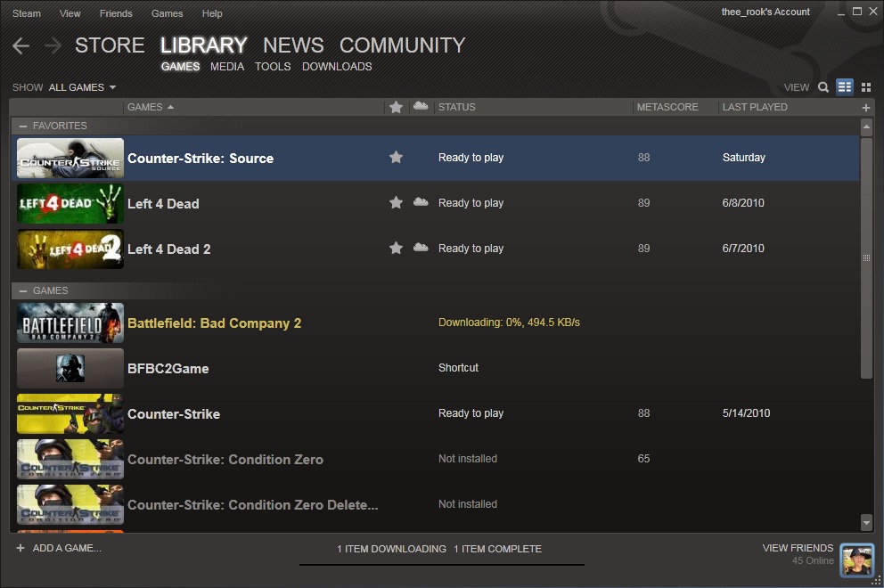The width and height of the screenshot is (884, 588).
Task: Sort by LAST PLAYED column header
Action: tap(755, 107)
